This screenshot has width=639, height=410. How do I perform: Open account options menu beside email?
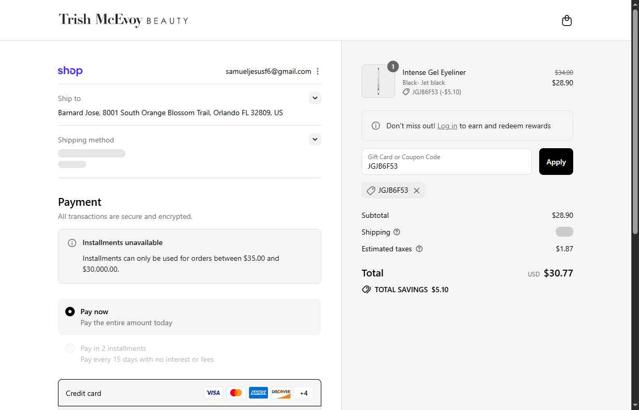(317, 71)
